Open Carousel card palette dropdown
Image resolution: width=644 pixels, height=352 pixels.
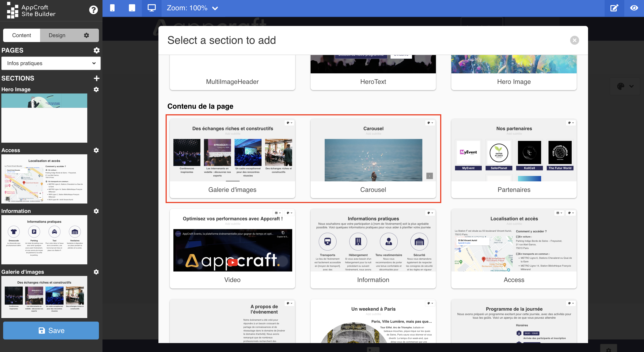(x=430, y=123)
